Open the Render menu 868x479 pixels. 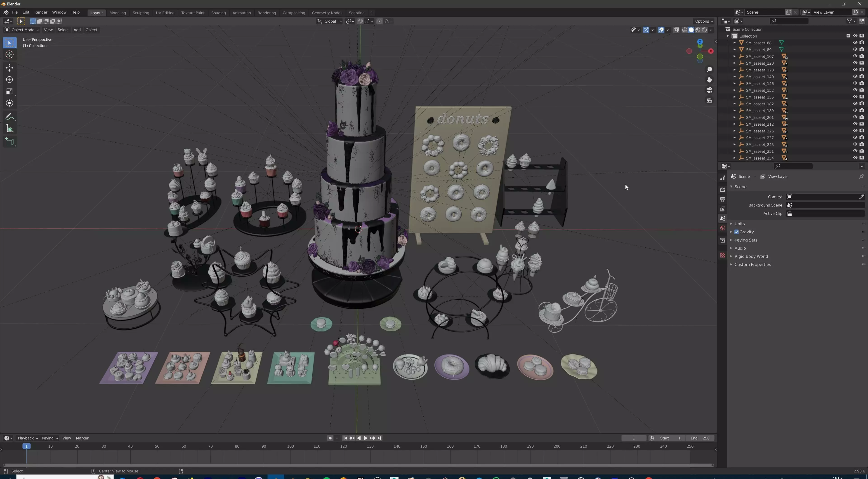click(x=41, y=12)
